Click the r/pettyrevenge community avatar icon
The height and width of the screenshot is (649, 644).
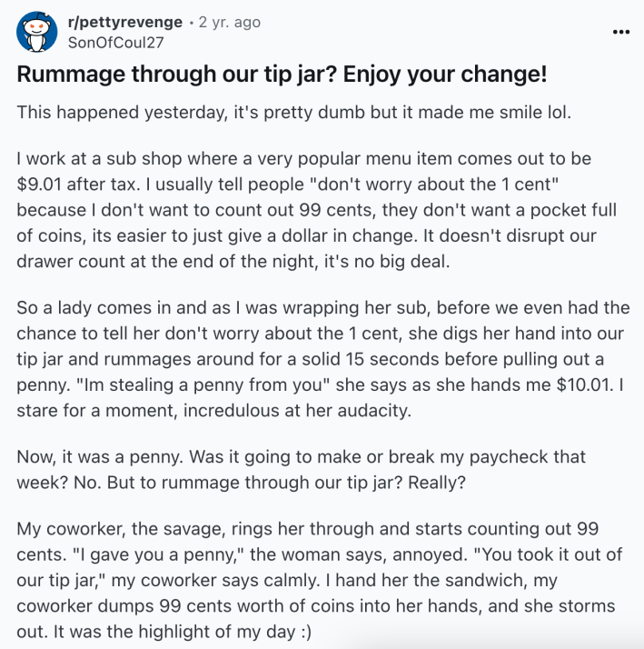click(35, 32)
